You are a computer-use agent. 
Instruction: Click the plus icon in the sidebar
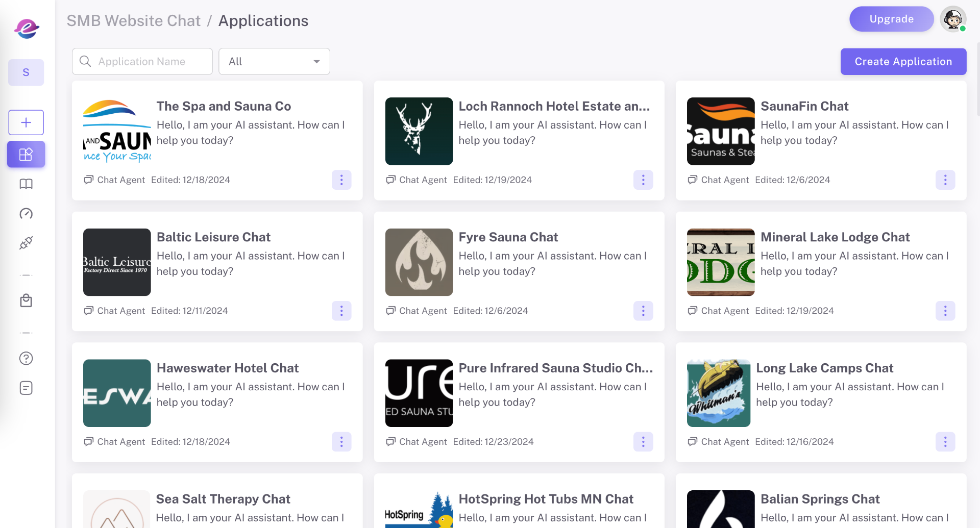tap(26, 122)
